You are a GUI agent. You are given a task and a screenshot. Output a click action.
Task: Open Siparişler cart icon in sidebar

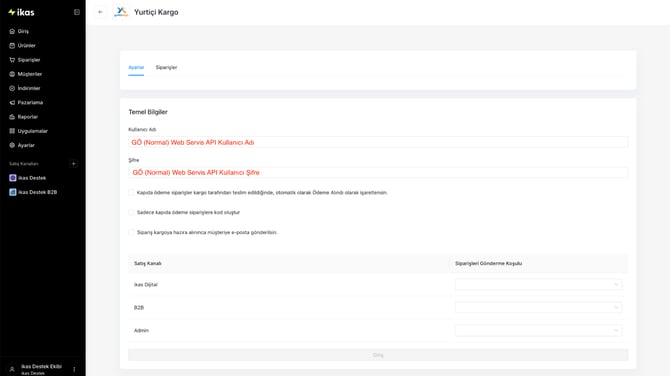click(x=12, y=60)
